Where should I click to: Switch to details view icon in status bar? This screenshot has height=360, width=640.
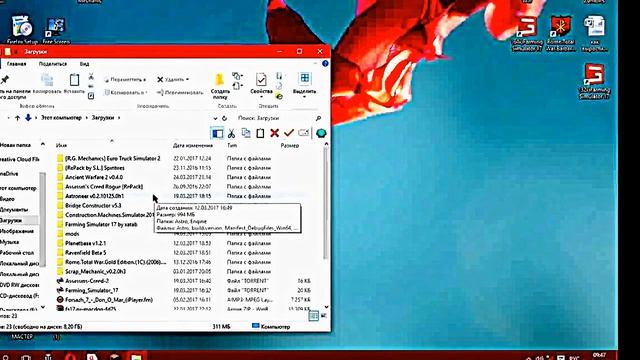313,316
